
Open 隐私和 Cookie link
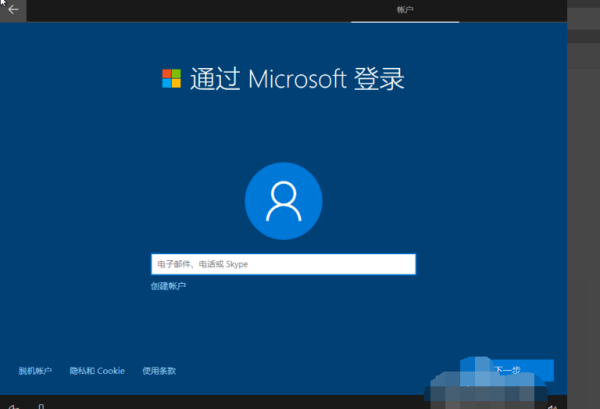coord(97,371)
